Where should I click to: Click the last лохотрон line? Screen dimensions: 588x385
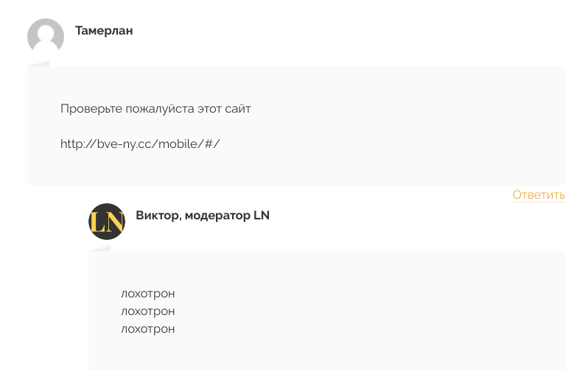(x=148, y=329)
